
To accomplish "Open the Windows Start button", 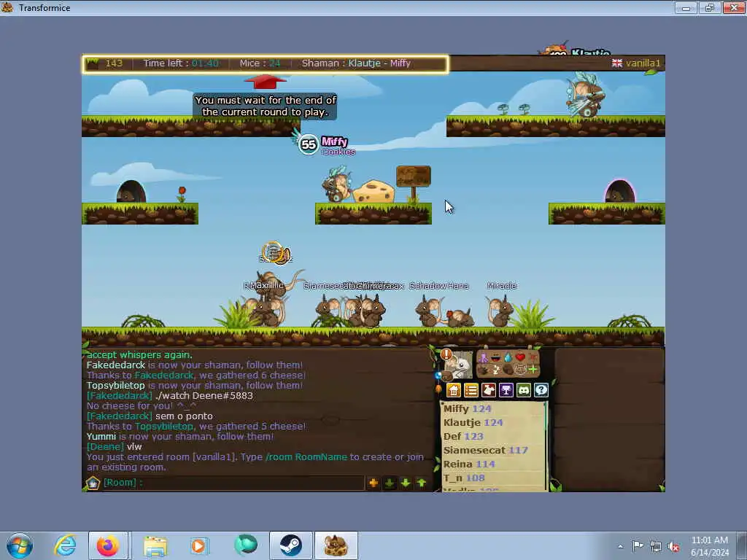I will pos(19,545).
